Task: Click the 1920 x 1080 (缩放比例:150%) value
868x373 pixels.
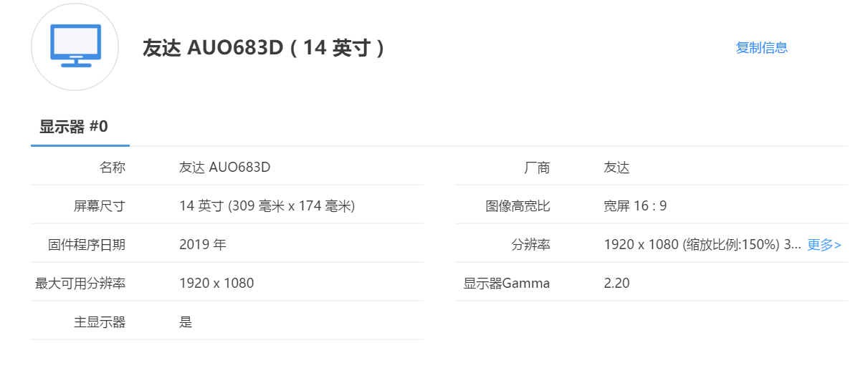Action: [702, 245]
